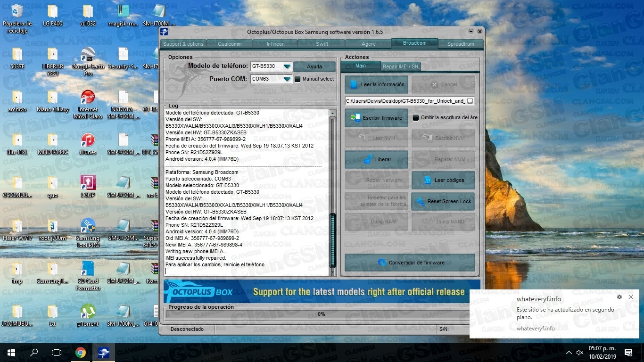Click the Octoplus app icon in the taskbar
This screenshot has height=362, width=644.
[104, 352]
